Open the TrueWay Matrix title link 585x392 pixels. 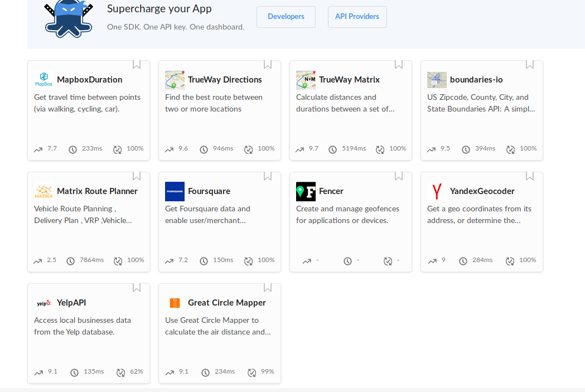[x=349, y=80]
